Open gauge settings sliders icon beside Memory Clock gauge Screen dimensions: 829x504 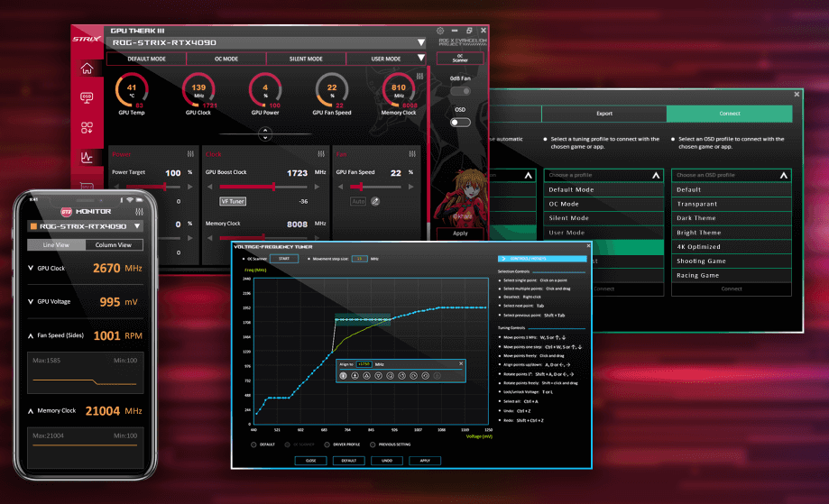[419, 76]
